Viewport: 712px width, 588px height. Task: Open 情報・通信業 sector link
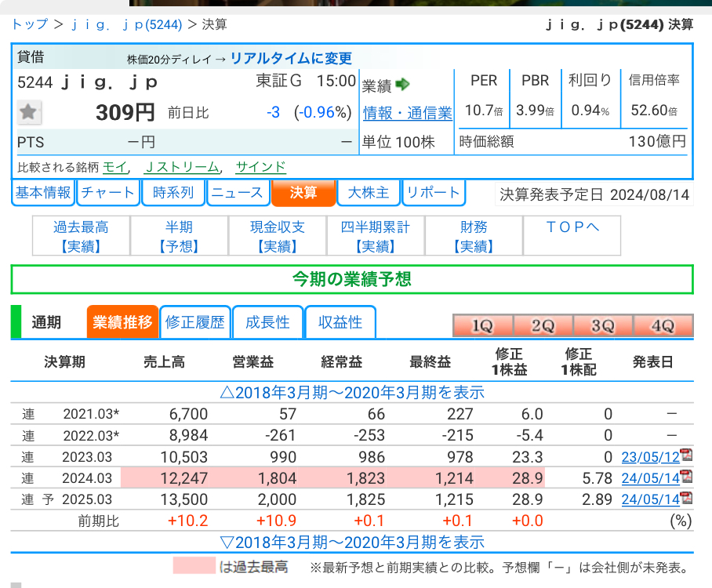click(x=407, y=113)
